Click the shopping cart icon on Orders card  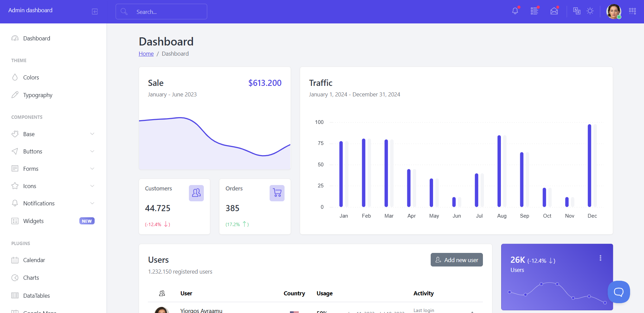(x=277, y=193)
